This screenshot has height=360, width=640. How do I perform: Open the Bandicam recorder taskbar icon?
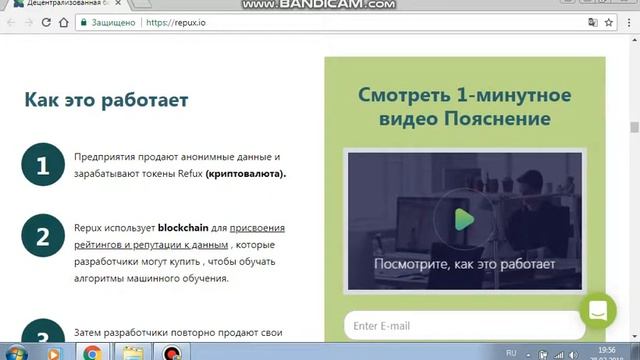click(x=171, y=353)
